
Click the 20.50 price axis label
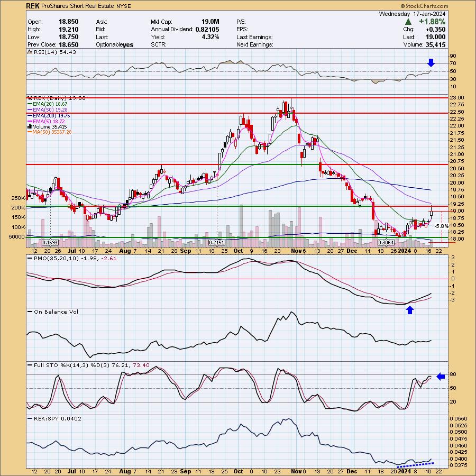tap(456, 169)
